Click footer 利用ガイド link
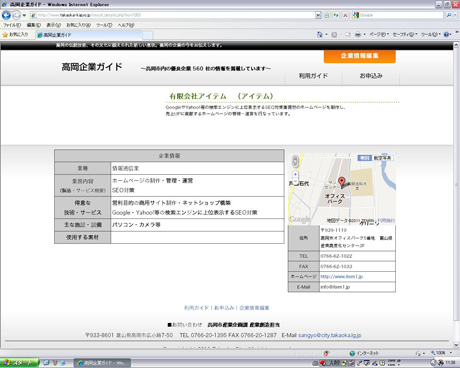The height and width of the screenshot is (368, 460). (x=196, y=308)
